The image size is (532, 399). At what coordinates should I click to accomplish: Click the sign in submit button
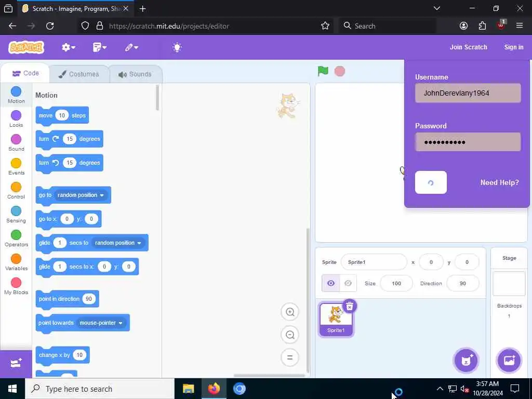(x=431, y=182)
